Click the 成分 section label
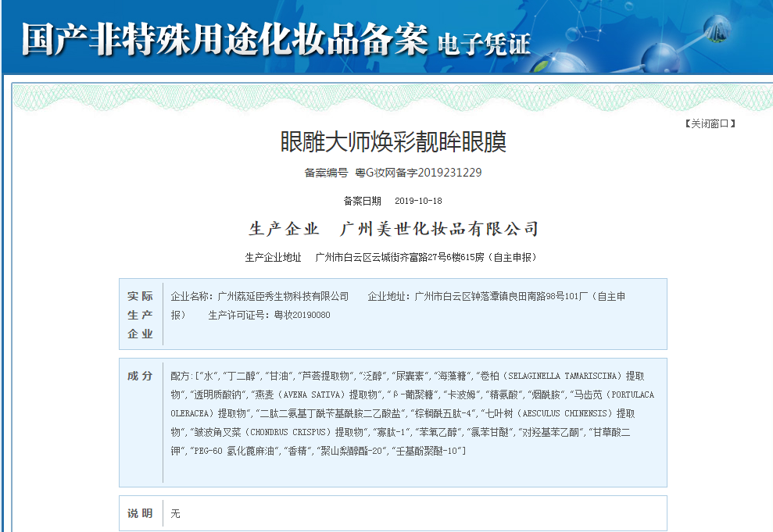 click(140, 376)
